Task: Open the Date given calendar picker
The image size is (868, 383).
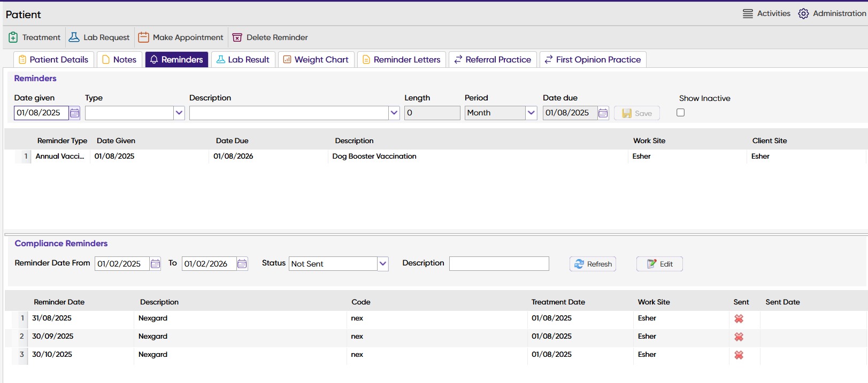Action: tap(74, 113)
